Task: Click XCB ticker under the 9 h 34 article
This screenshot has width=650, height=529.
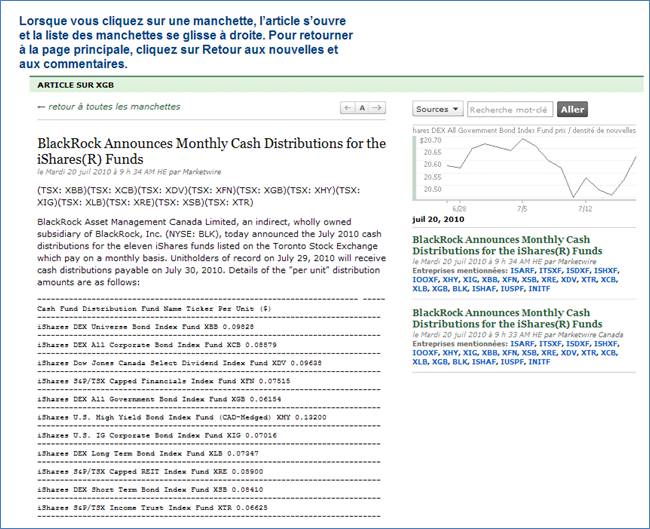Action: pos(608,280)
